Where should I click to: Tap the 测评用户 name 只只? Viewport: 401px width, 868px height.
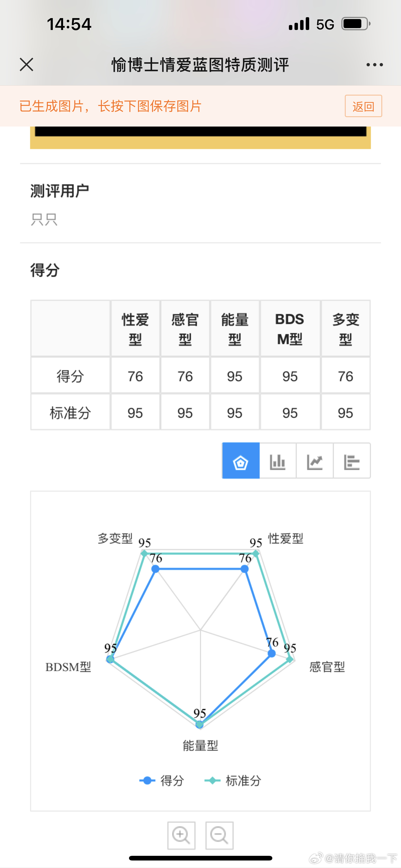44,220
